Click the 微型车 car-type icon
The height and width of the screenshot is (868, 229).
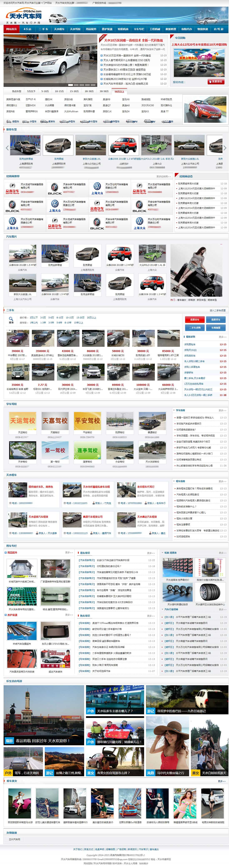point(13,121)
